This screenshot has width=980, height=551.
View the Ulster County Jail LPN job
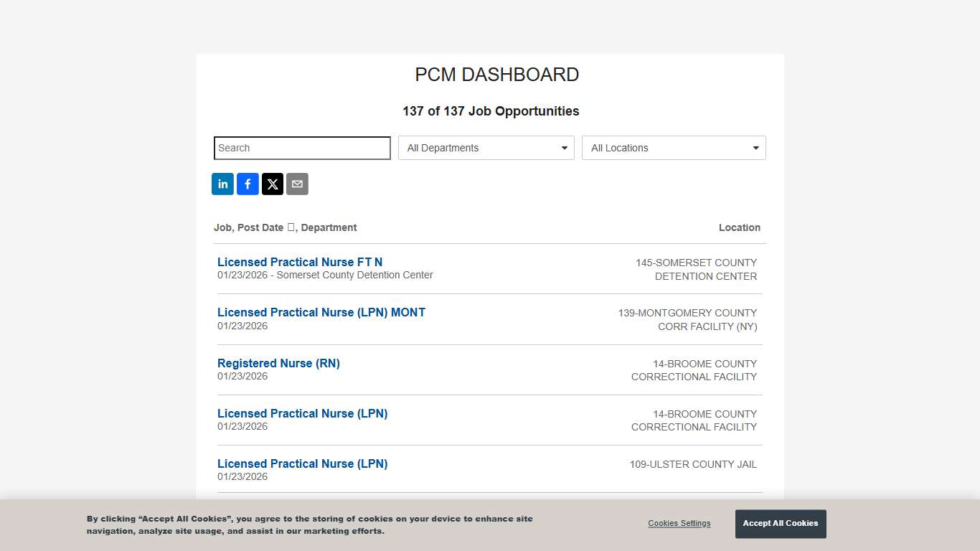point(302,463)
